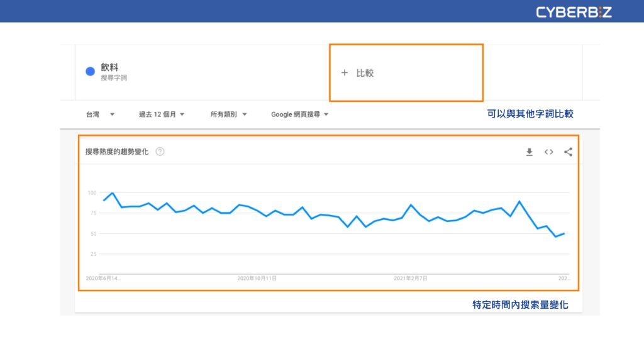Screen dimensions: 644x337
Task: Click the CYBERBIZ logo
Action: [574, 12]
